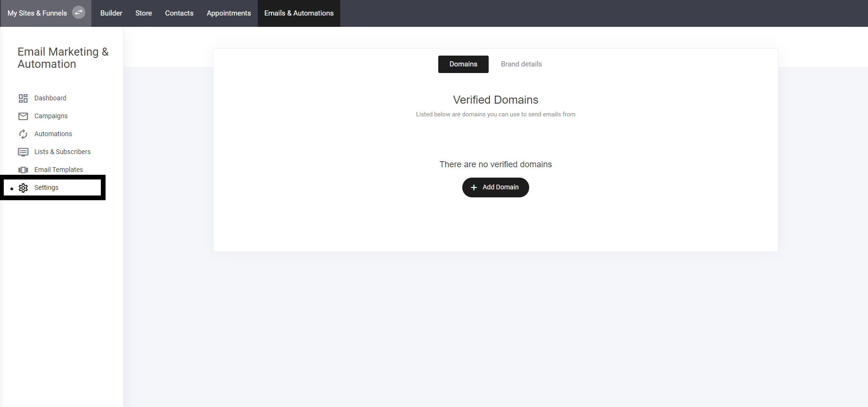Click the plus icon on Add Domain
Image resolution: width=868 pixels, height=407 pixels.
click(x=474, y=187)
